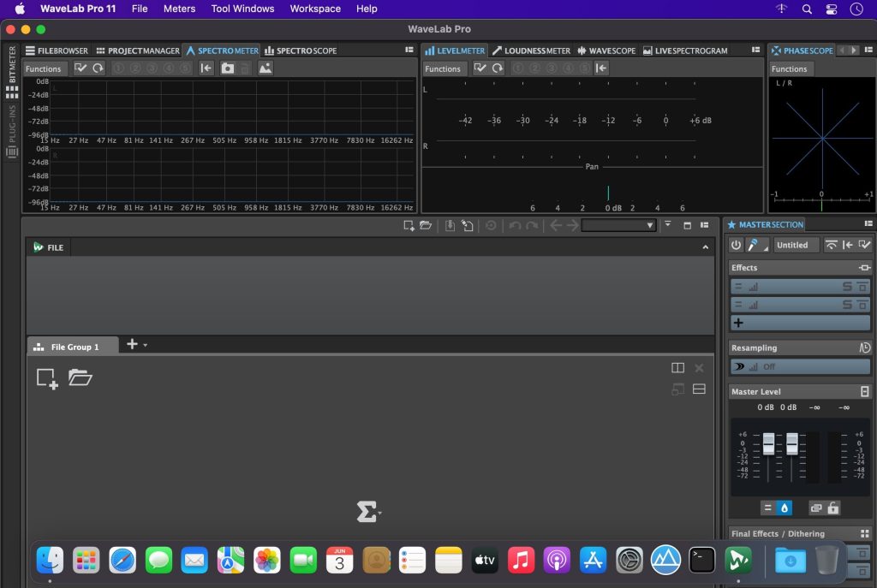The height and width of the screenshot is (588, 877).
Task: Click the left master level fader handle
Action: pyautogui.click(x=768, y=443)
